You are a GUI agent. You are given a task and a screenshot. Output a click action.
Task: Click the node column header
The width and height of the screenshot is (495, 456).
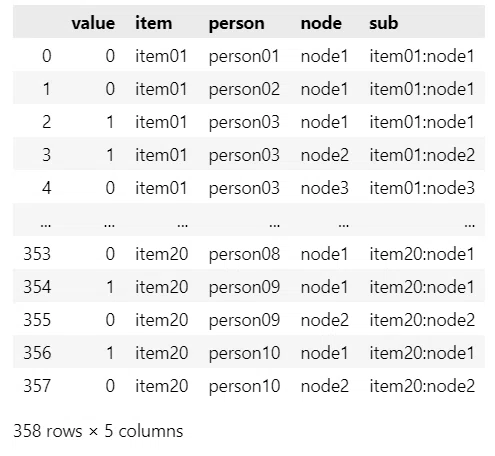[321, 23]
